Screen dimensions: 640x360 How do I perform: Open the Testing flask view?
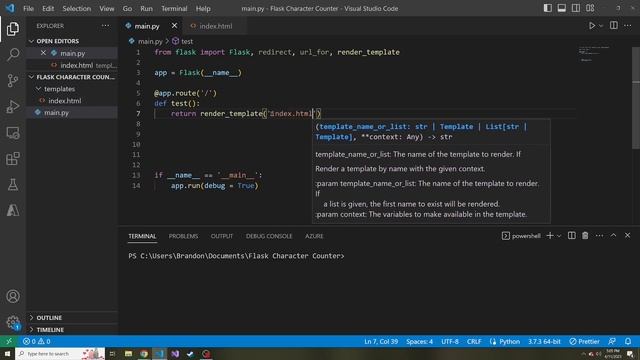point(13,184)
